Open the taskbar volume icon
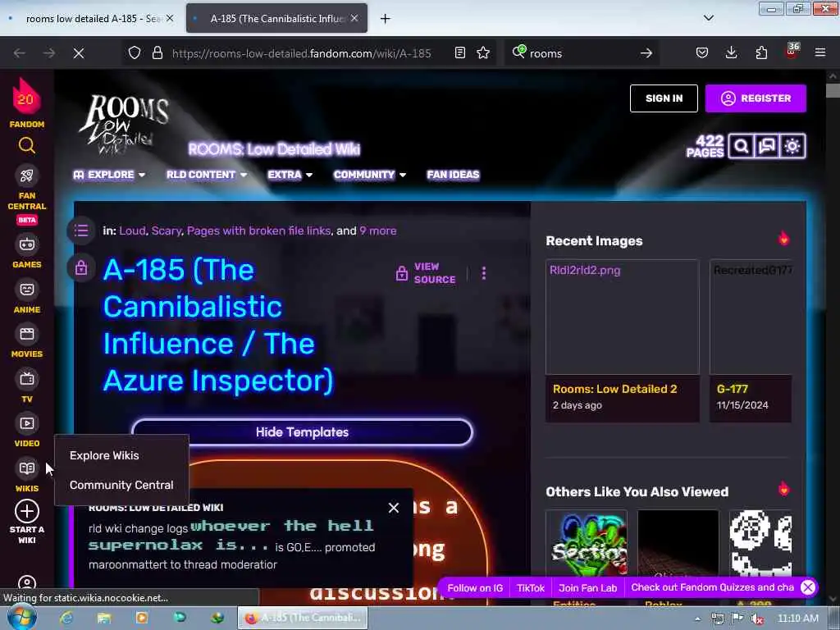840x630 pixels. (x=757, y=619)
